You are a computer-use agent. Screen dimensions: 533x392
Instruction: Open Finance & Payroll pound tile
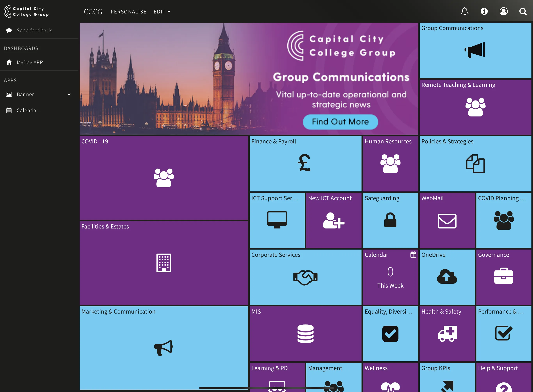pos(305,163)
